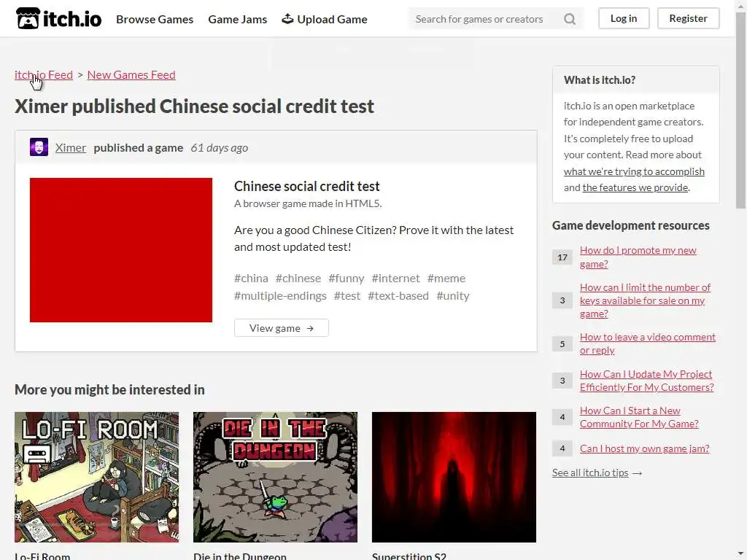Open Die in the Dungeon thumbnail

click(275, 477)
